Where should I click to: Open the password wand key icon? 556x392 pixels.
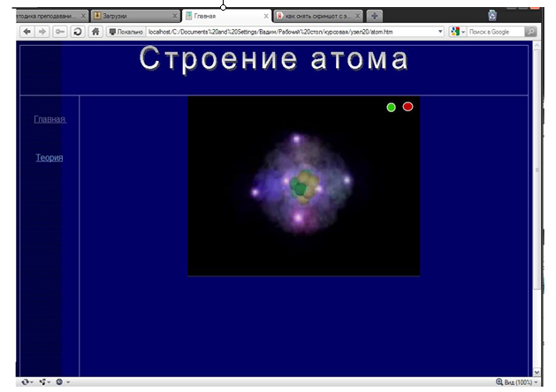point(60,32)
